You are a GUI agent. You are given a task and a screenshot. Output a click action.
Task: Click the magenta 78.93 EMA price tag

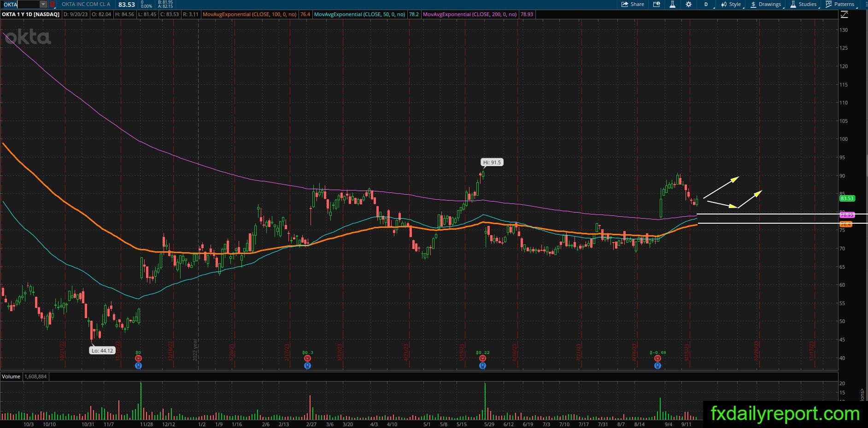pyautogui.click(x=847, y=215)
